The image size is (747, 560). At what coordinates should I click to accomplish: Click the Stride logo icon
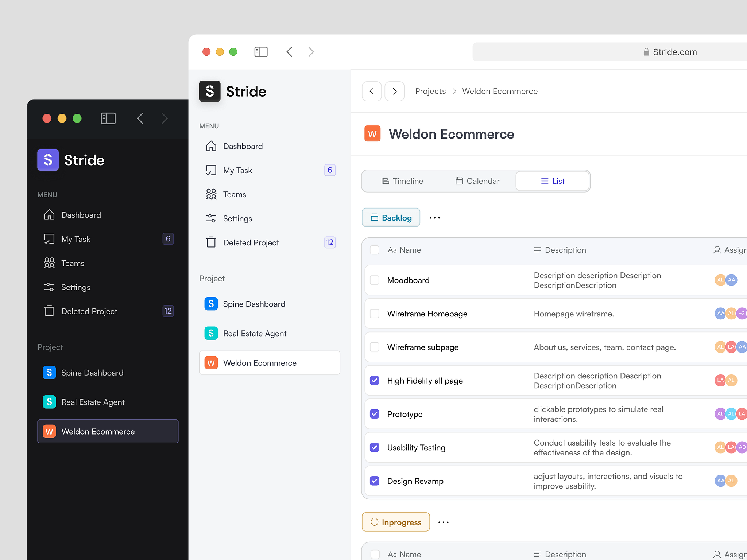[210, 91]
